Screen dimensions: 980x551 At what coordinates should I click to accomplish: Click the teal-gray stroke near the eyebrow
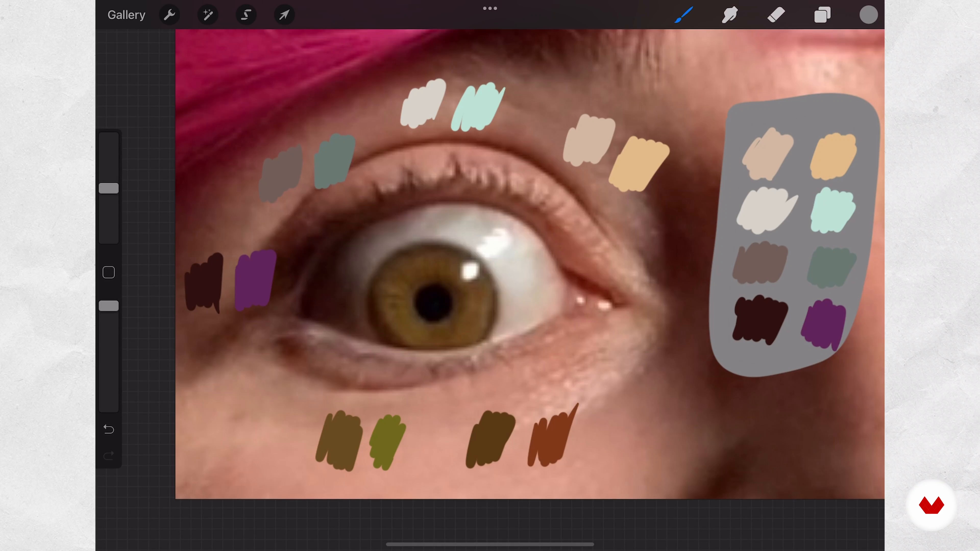point(334,161)
